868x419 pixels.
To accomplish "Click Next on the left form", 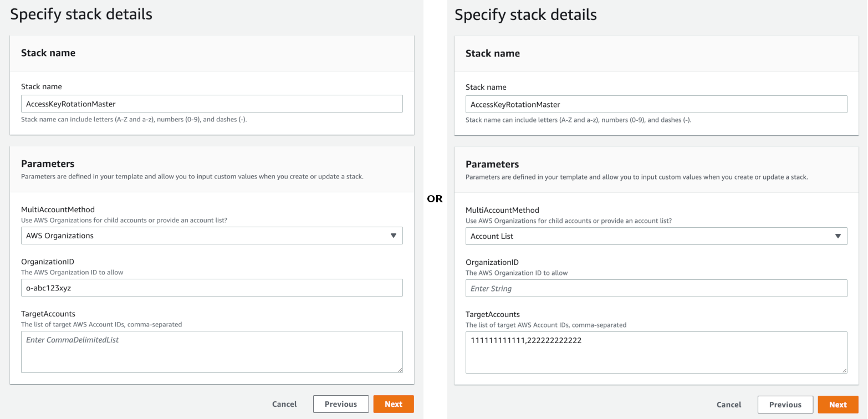I will pos(394,404).
